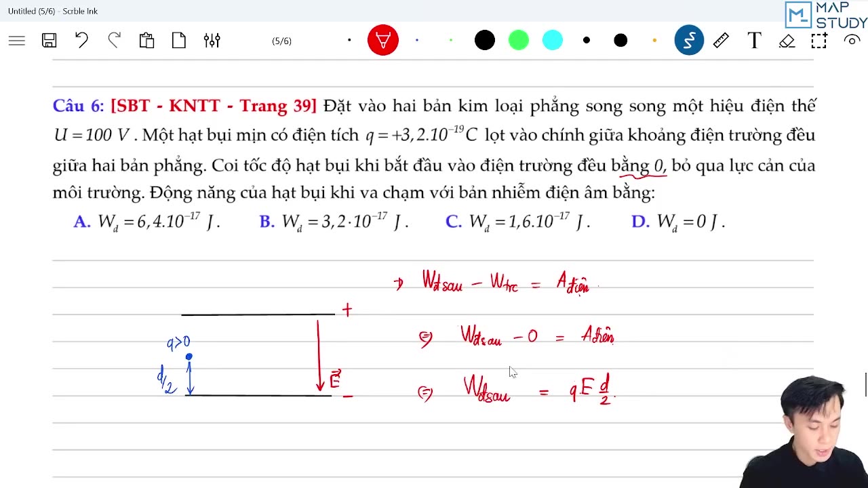
Task: Click answer option A
Action: (x=146, y=222)
